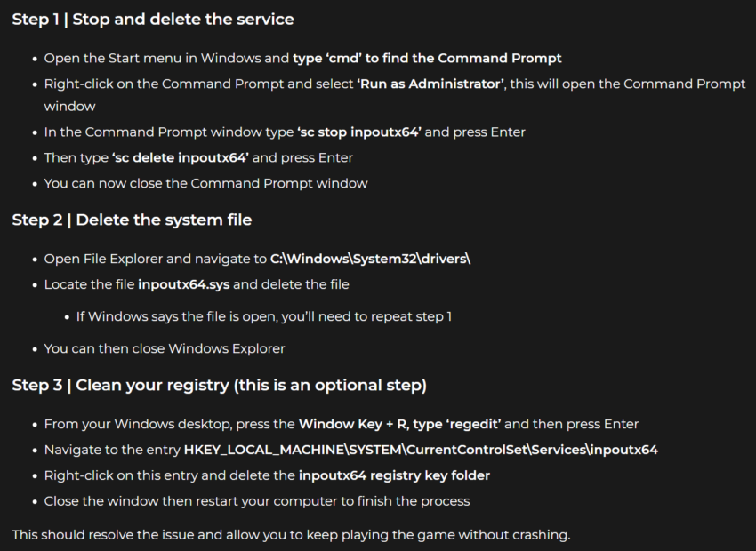The height and width of the screenshot is (551, 756).
Task: Click the HKEY_LOCAL_MACHINE registry path text
Action: pos(421,450)
